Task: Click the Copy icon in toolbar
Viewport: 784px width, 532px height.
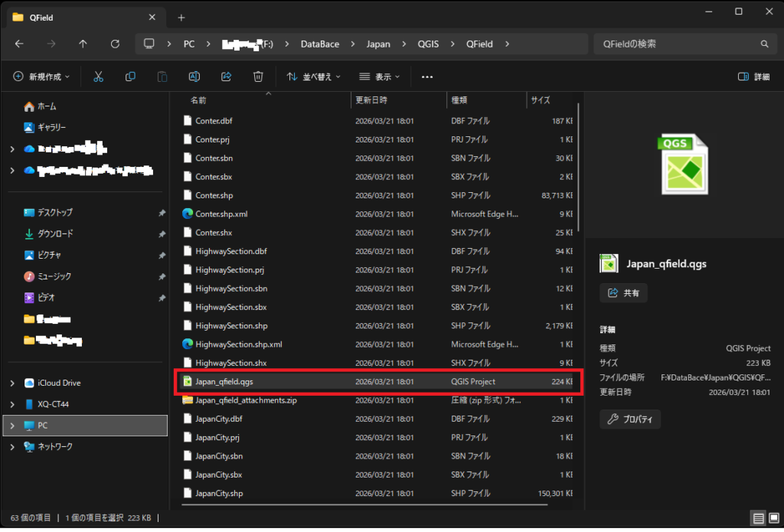Action: click(x=130, y=77)
